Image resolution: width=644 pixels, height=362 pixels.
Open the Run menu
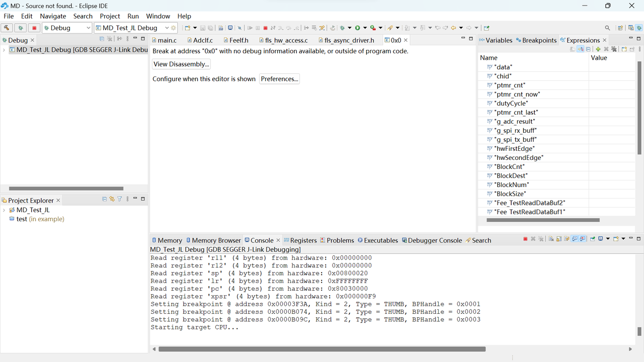coord(133,16)
